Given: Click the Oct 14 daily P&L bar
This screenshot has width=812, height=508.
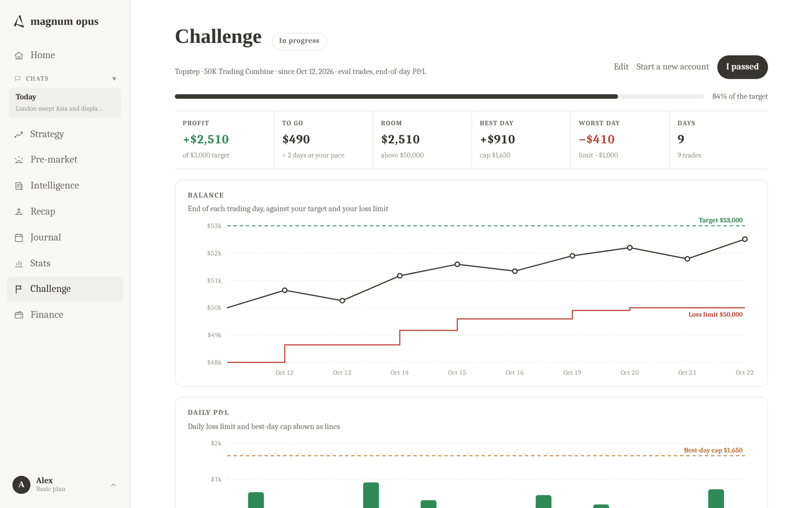Looking at the screenshot, I should pos(371,495).
